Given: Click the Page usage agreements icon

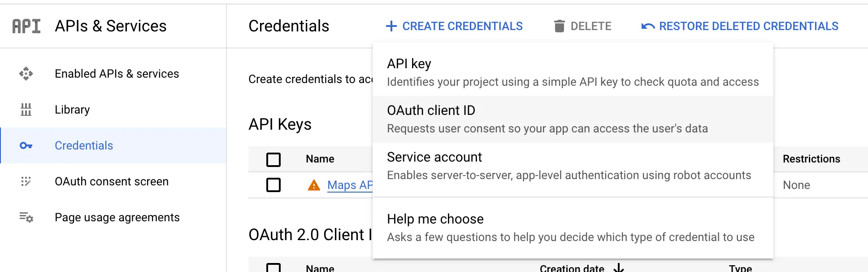Looking at the screenshot, I should click(x=26, y=217).
